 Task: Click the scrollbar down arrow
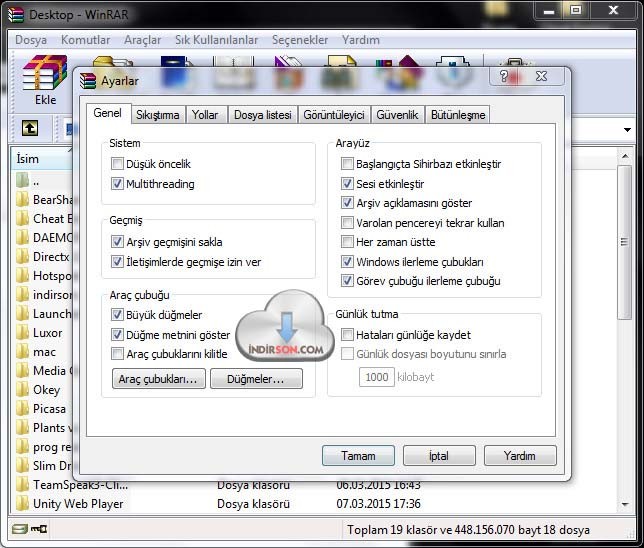pyautogui.click(x=625, y=504)
